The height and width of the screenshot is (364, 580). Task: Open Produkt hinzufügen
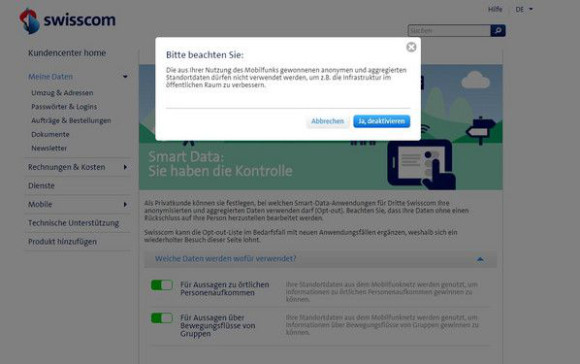point(62,242)
